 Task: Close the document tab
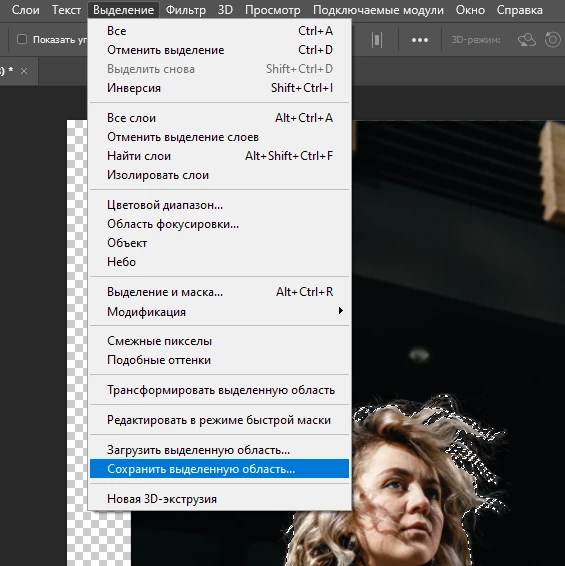24,71
